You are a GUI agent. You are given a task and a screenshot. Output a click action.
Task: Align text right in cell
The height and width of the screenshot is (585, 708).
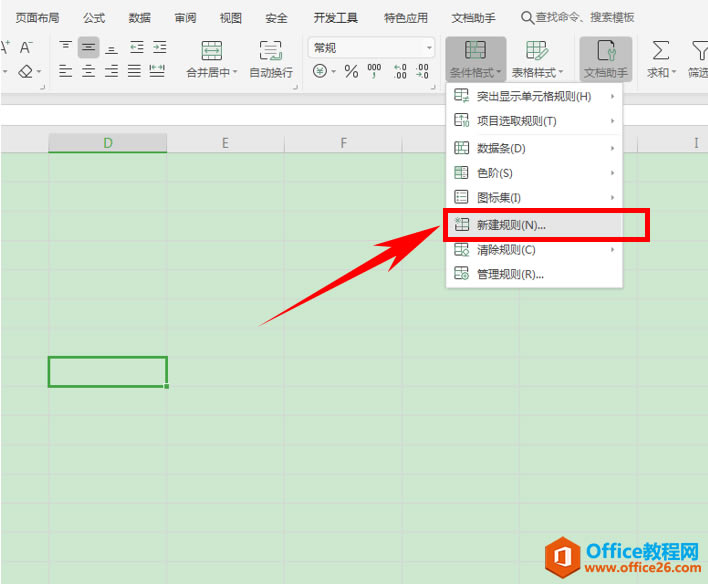pos(111,71)
